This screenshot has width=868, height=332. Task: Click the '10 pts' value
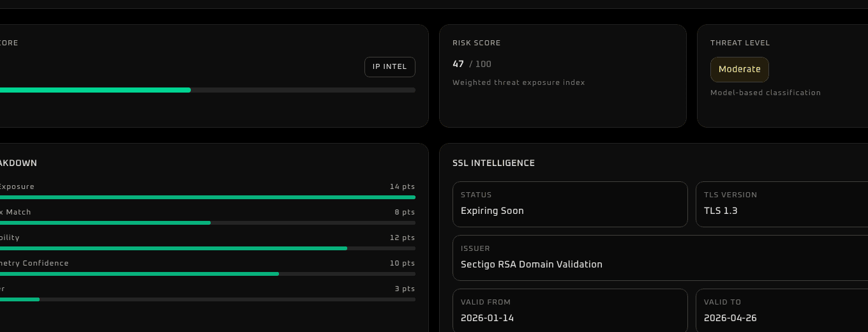[403, 263]
